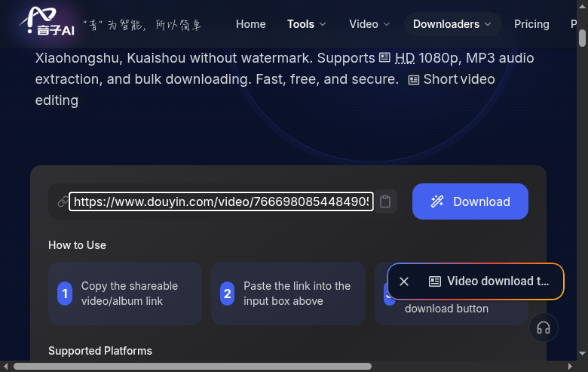Click the HD link in the description
This screenshot has height=372, width=588.
click(405, 58)
